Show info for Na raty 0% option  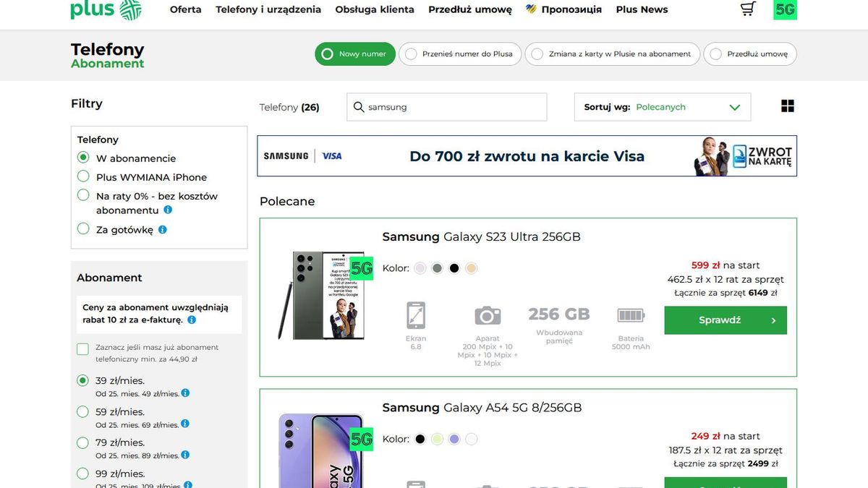coord(168,210)
